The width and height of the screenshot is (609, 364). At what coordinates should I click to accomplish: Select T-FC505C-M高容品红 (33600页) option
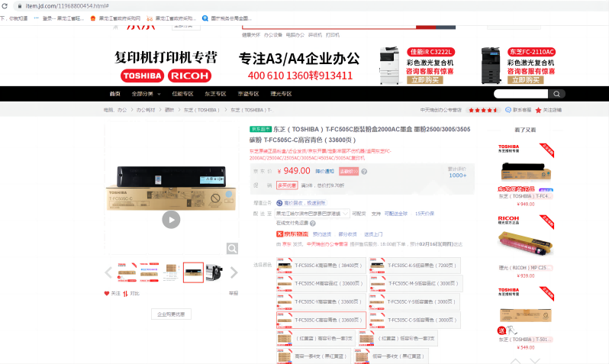321,284
